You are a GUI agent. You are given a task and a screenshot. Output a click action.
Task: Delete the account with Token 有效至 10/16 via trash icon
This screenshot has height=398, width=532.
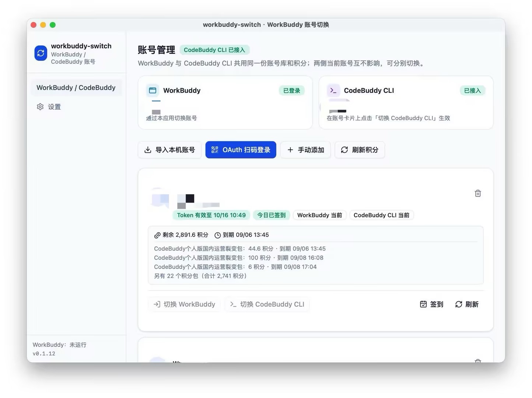[478, 193]
